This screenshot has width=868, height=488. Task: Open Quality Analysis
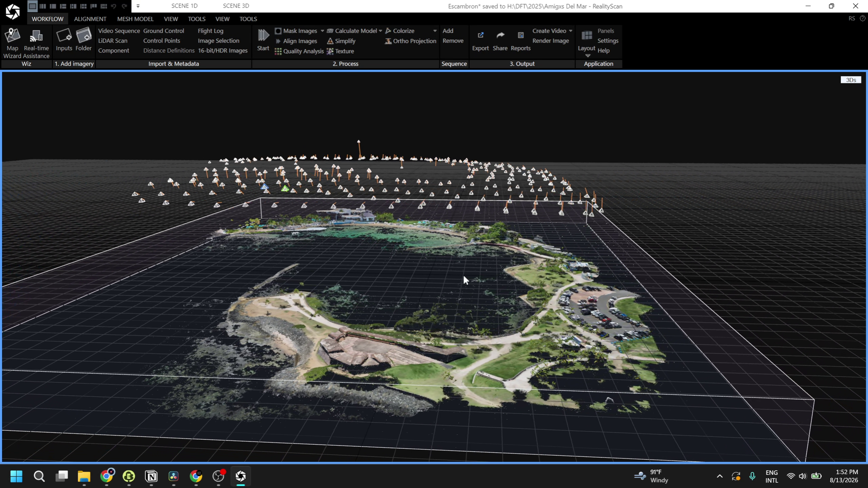tap(299, 51)
